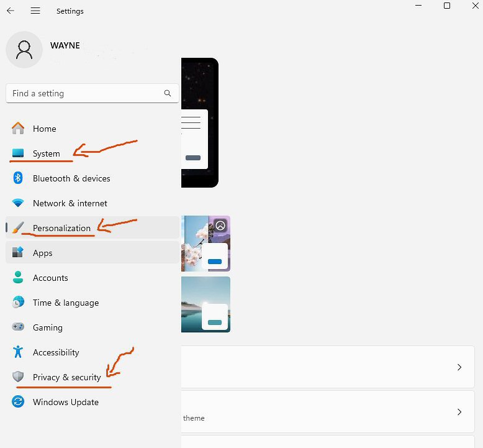Click the Personalization paintbrush icon

(18, 227)
